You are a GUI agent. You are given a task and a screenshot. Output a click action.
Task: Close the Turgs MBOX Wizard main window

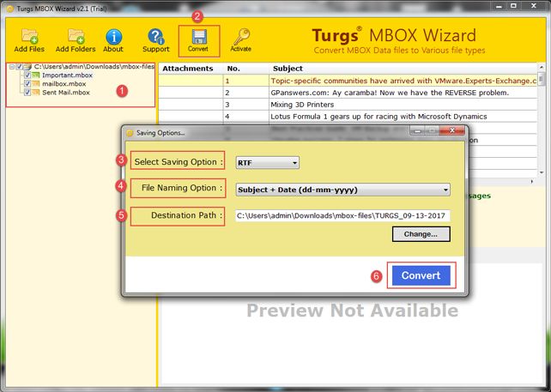point(534,6)
